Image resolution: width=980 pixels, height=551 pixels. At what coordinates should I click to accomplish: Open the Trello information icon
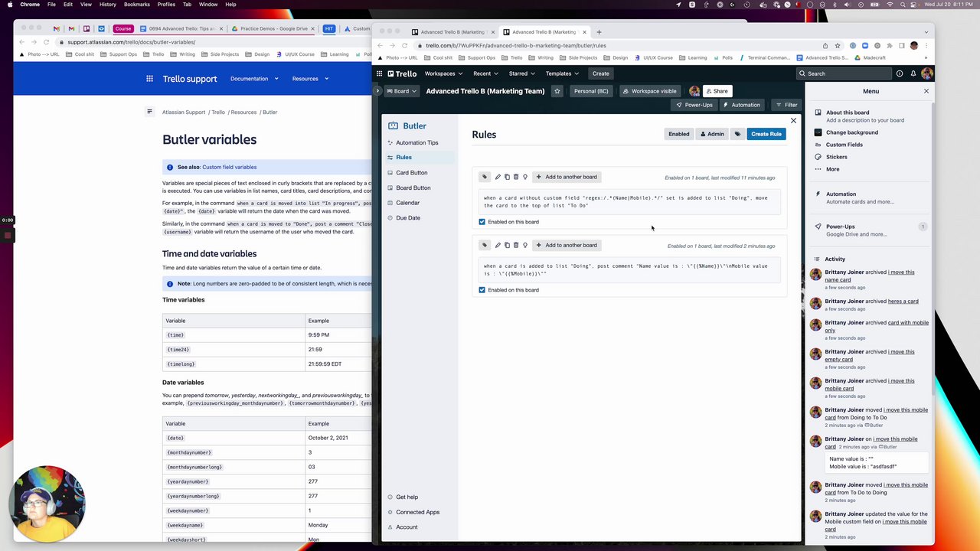point(900,73)
